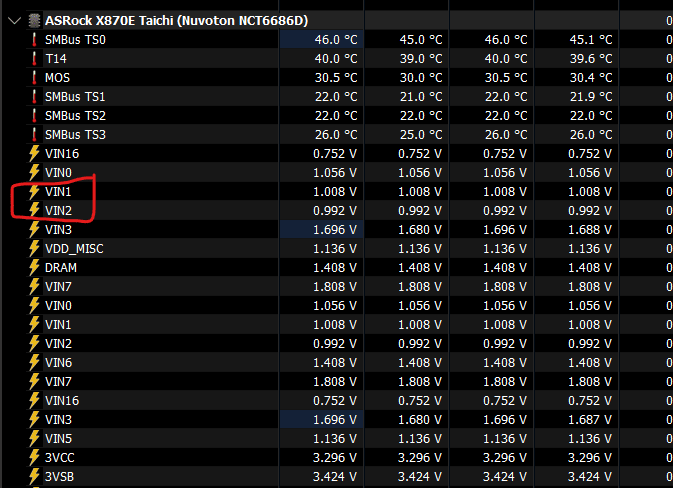673x488 pixels.
Task: Click the 45.0 °C value for SMBus TS0
Action: [421, 40]
